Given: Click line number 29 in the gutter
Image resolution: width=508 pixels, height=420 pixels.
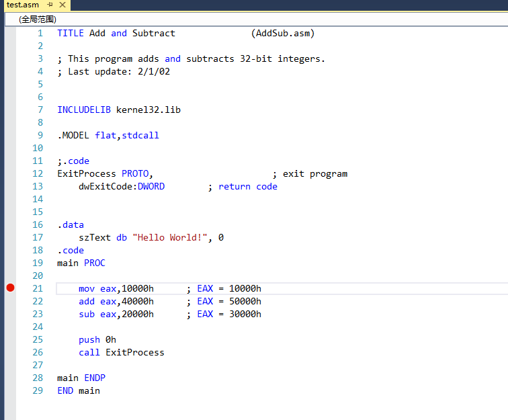Looking at the screenshot, I should click(38, 391).
